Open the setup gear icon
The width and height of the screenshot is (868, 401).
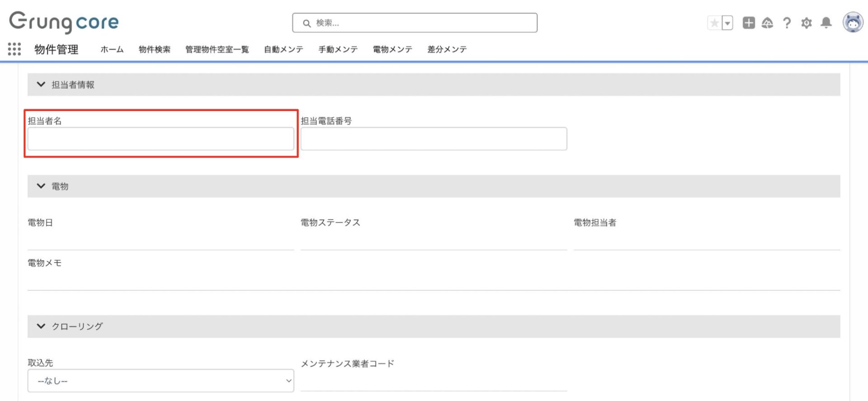point(806,23)
